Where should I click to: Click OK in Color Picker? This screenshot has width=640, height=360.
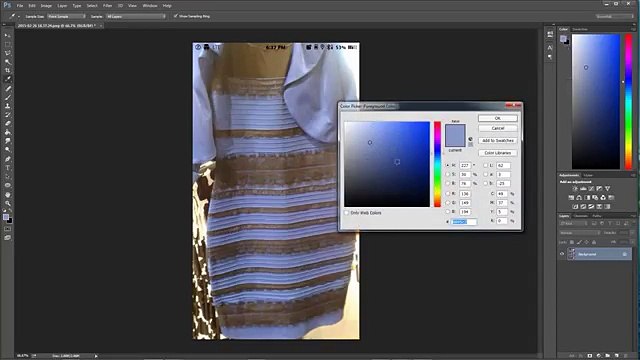coord(498,118)
